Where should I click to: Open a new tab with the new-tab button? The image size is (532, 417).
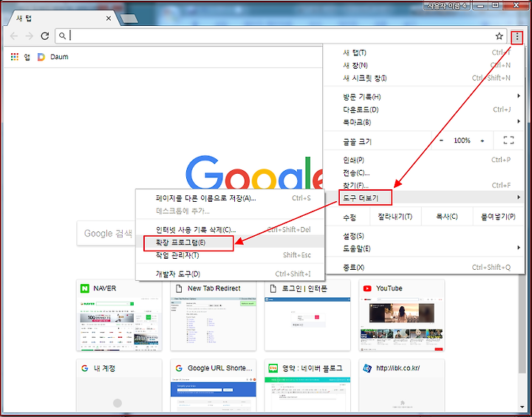pyautogui.click(x=129, y=18)
